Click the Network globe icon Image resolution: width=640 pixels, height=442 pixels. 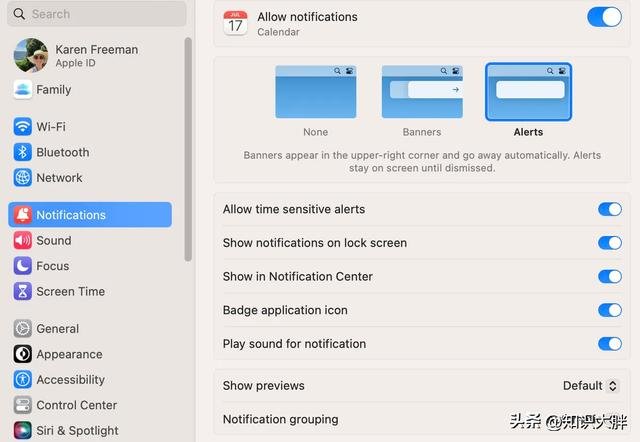pos(22,178)
